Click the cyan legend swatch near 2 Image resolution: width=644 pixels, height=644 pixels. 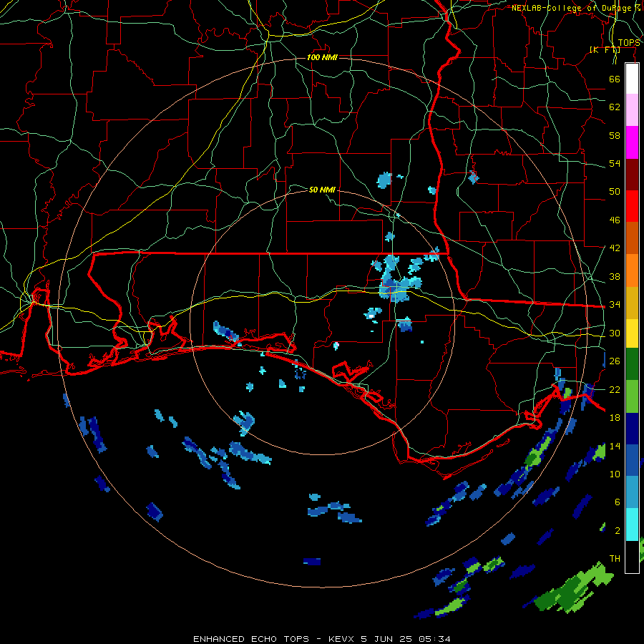pyautogui.click(x=632, y=525)
